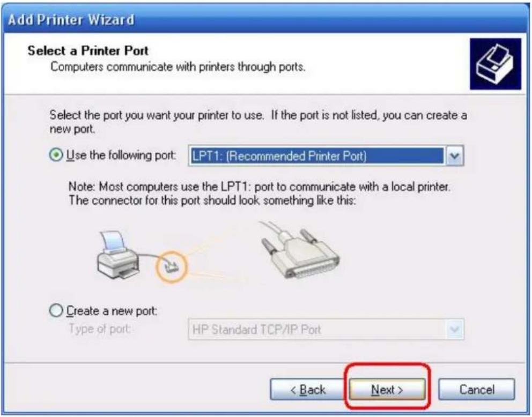Go to the next wizard step
Screen dimensions: 532x417
tap(387, 390)
